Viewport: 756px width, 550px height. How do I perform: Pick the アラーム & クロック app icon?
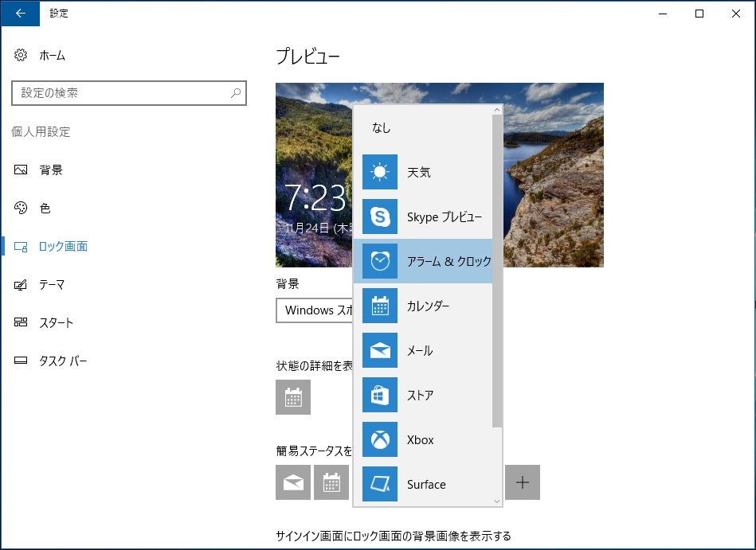tap(379, 261)
